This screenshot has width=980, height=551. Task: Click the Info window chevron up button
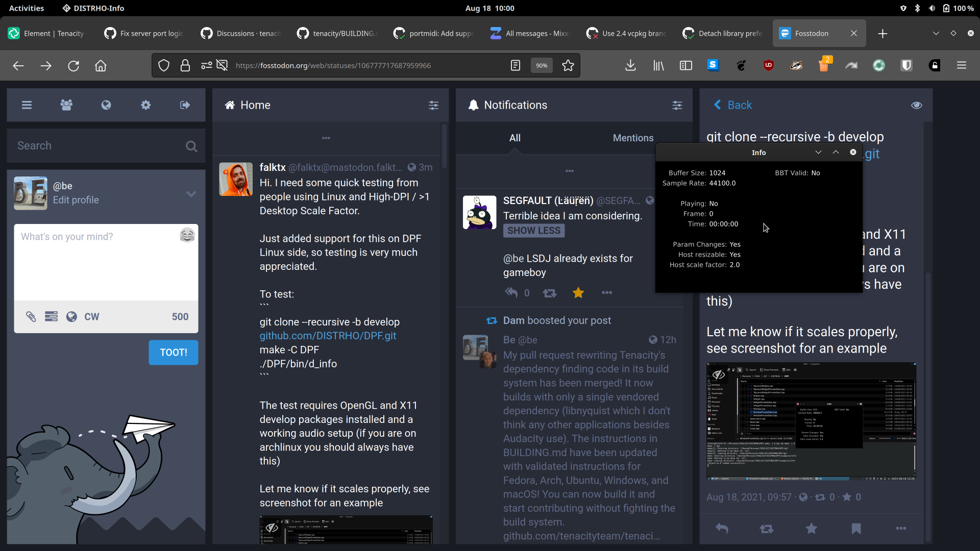(836, 153)
